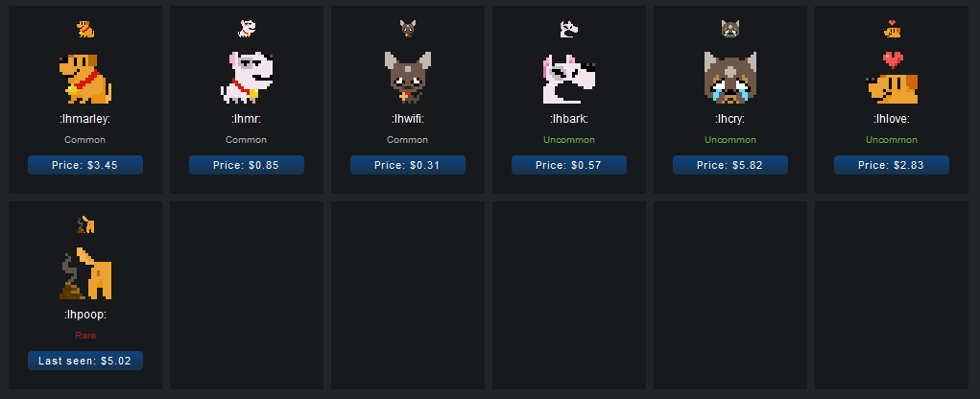980x399 pixels.
Task: Click the large :lhbark: barking dog emoticon
Action: 569,78
